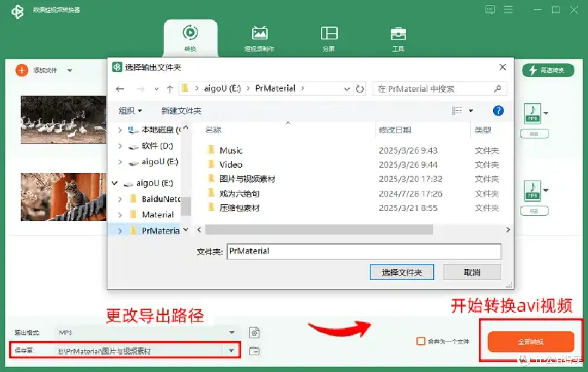Select the Material folder in tree
Screen dimensions: 588x372
point(157,215)
